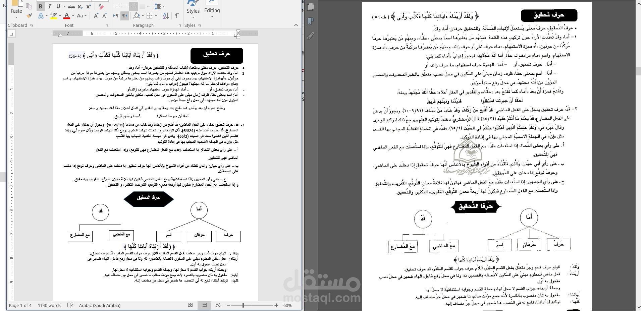Apply Strikethrough formatting
The image size is (644, 311).
coord(71,7)
